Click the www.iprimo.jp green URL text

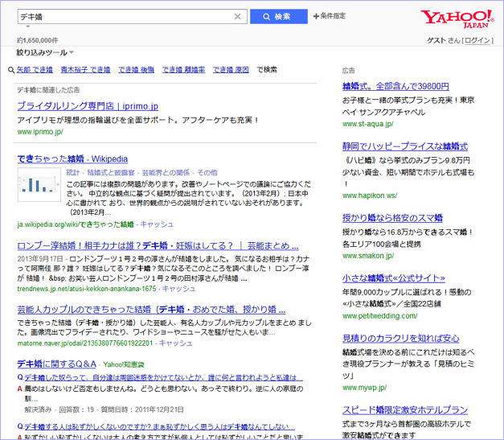pos(40,132)
